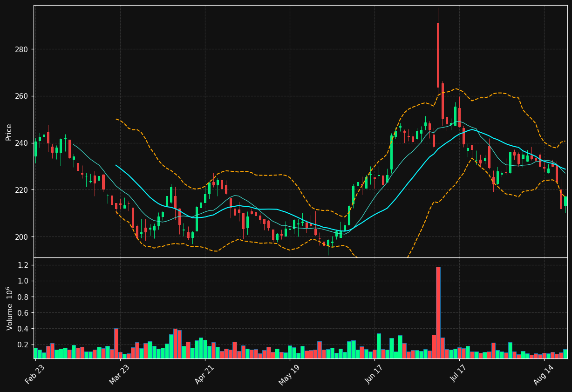Select the Jun 17 date label
Image resolution: width=572 pixels, height=392 pixels.
373,374
